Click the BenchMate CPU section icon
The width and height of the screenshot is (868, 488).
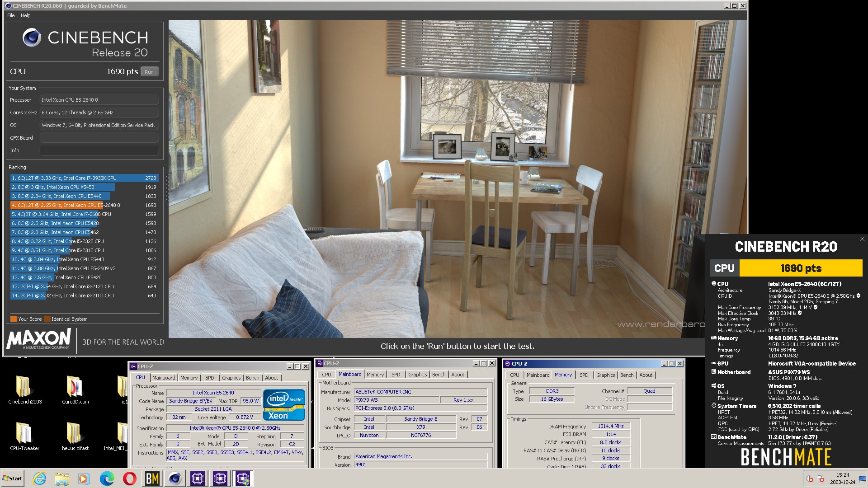point(714,284)
